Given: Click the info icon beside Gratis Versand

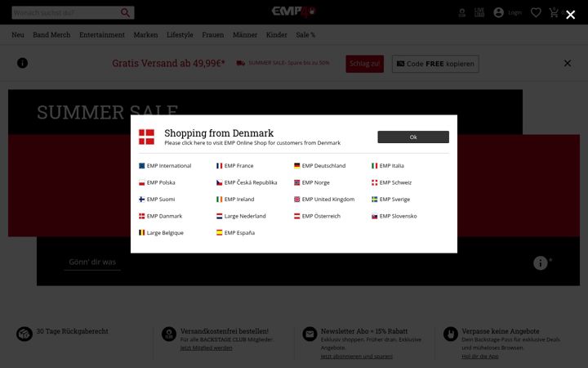Looking at the screenshot, I should (x=23, y=63).
